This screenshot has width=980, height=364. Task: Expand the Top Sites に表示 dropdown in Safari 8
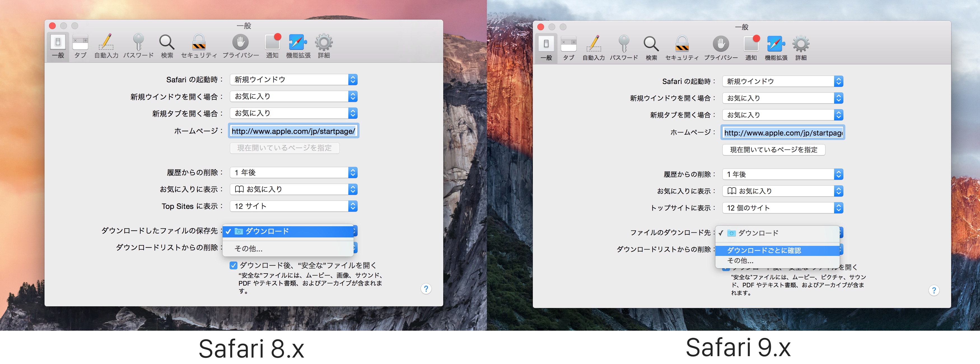[293, 206]
